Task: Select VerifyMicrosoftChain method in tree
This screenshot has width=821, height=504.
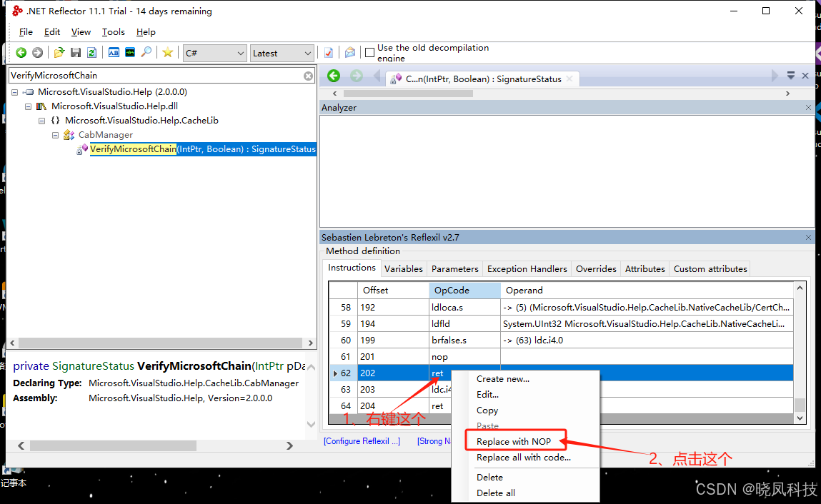Action: point(203,149)
